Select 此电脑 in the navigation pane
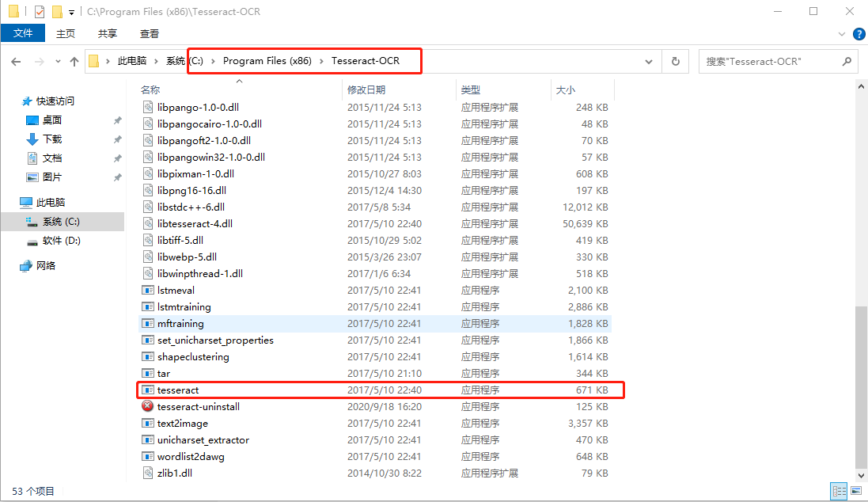The height and width of the screenshot is (502, 868). click(51, 202)
